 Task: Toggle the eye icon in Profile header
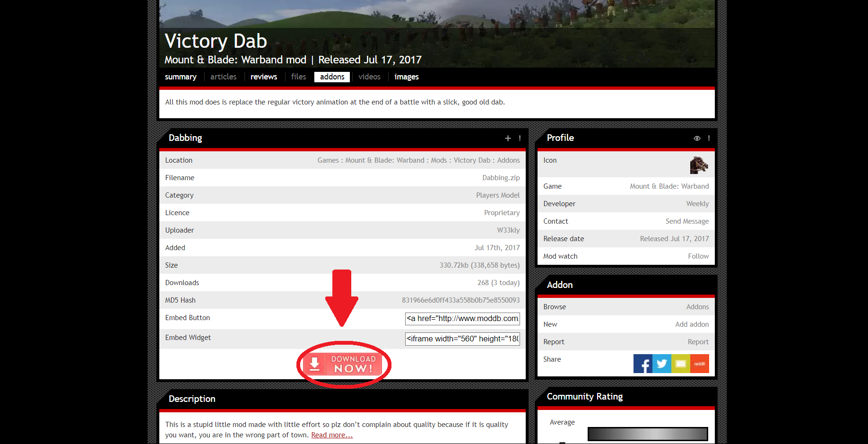click(697, 138)
